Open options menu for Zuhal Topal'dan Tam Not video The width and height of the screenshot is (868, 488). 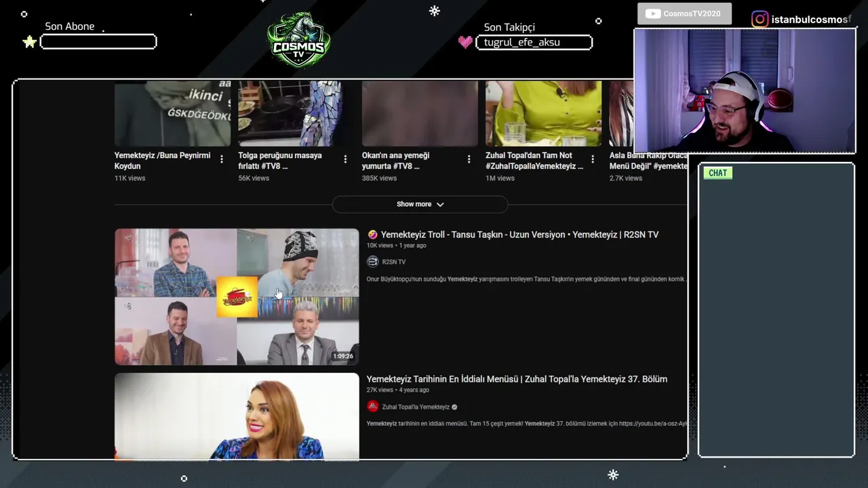click(x=593, y=159)
